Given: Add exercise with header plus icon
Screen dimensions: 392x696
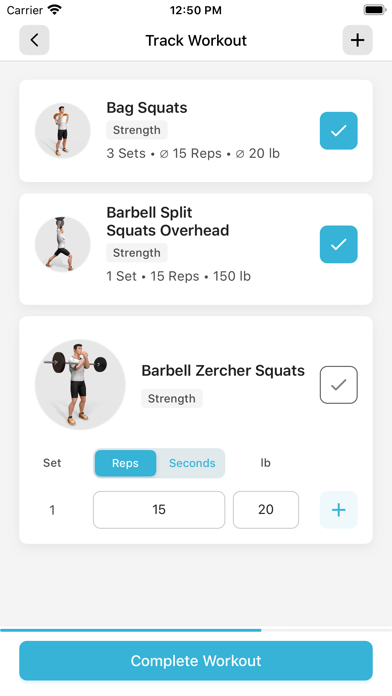Looking at the screenshot, I should [357, 40].
